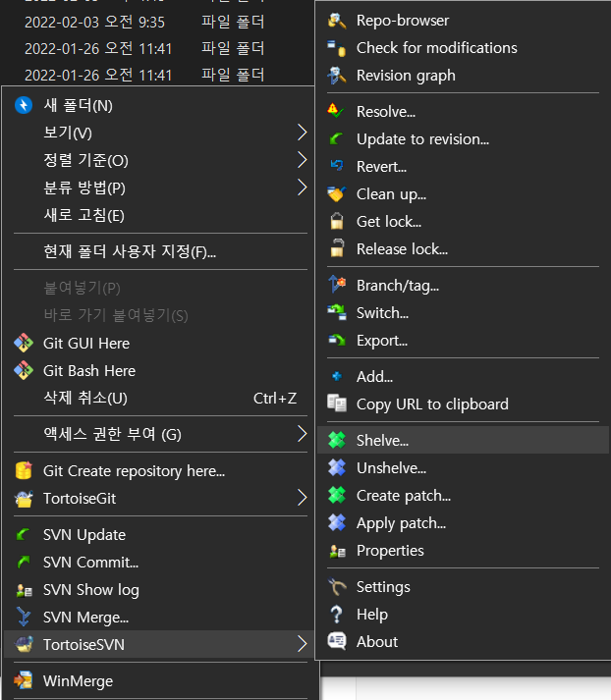Click the Switch icon
The height and width of the screenshot is (700, 611).
click(x=337, y=312)
